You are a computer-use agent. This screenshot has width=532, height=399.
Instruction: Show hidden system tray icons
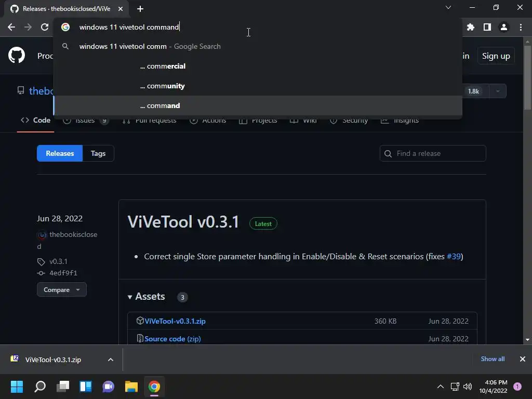coord(441,387)
